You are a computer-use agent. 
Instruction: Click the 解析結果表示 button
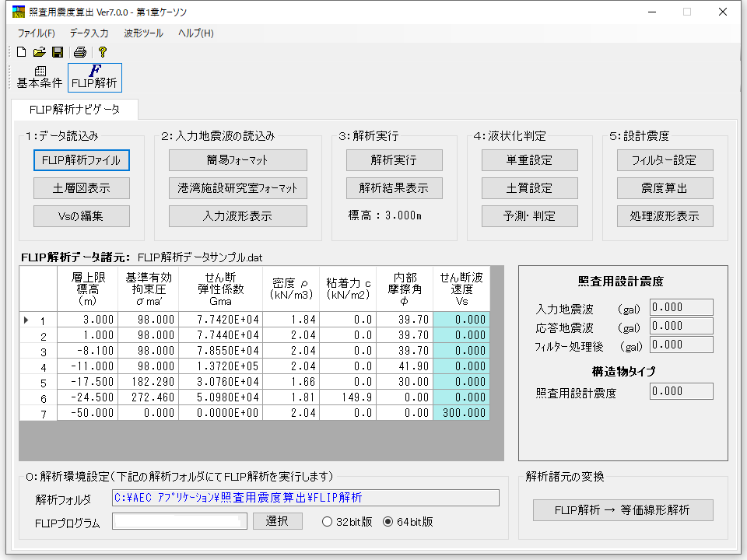point(394,188)
